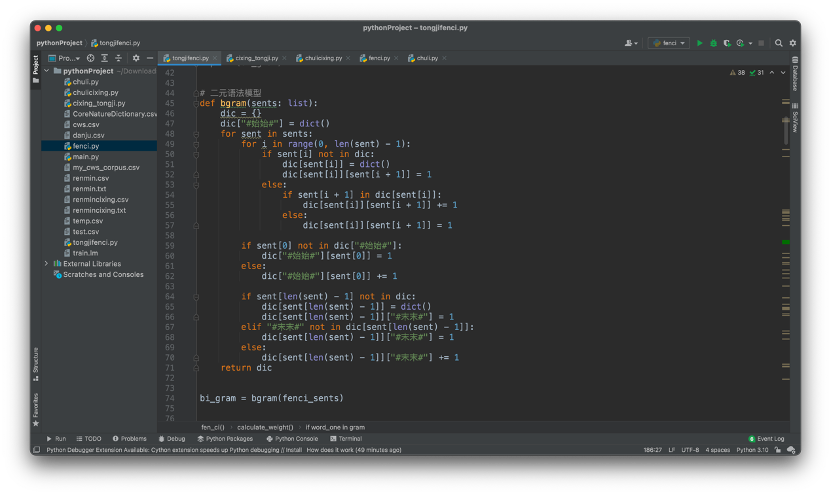
Task: Open the Python Packages tool window
Action: coord(225,439)
